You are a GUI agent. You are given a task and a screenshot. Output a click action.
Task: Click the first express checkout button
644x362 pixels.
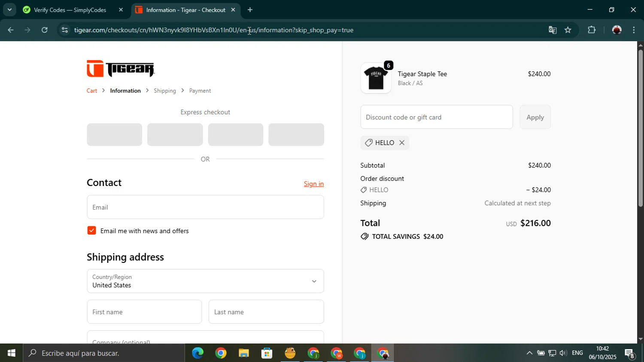pyautogui.click(x=114, y=134)
